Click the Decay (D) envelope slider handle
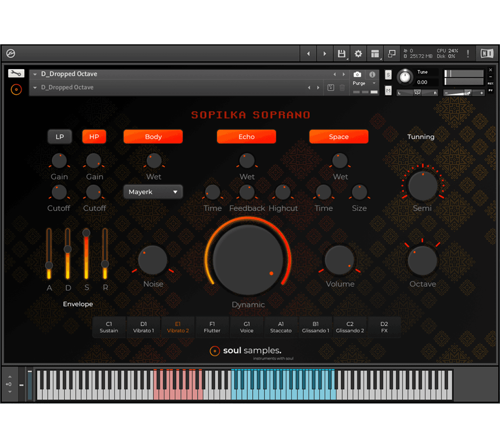 (x=68, y=249)
